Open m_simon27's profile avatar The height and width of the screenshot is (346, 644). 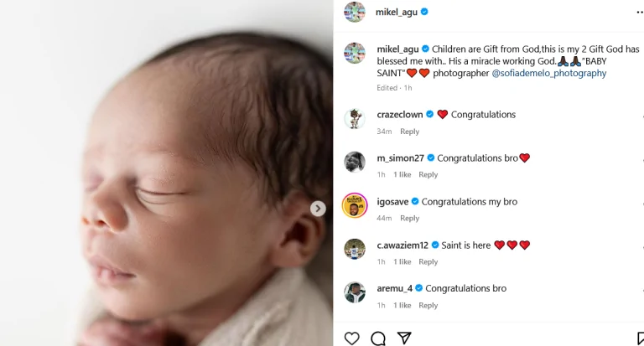tap(355, 162)
